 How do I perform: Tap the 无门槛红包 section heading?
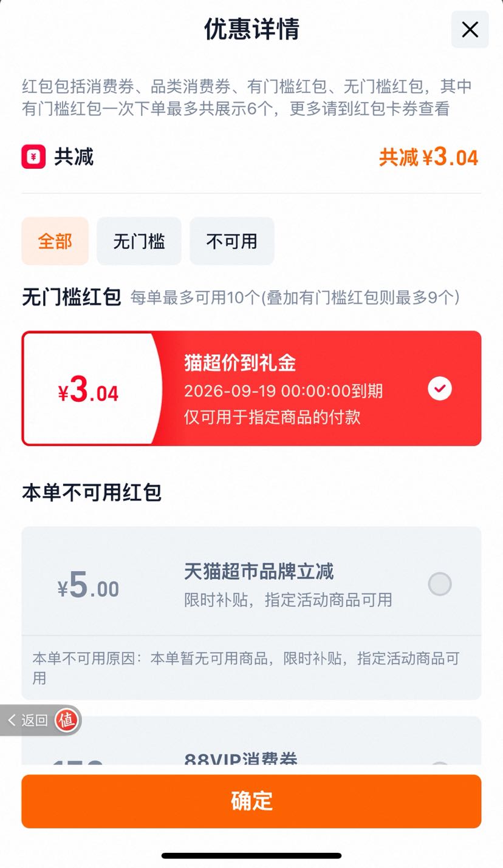(x=72, y=297)
